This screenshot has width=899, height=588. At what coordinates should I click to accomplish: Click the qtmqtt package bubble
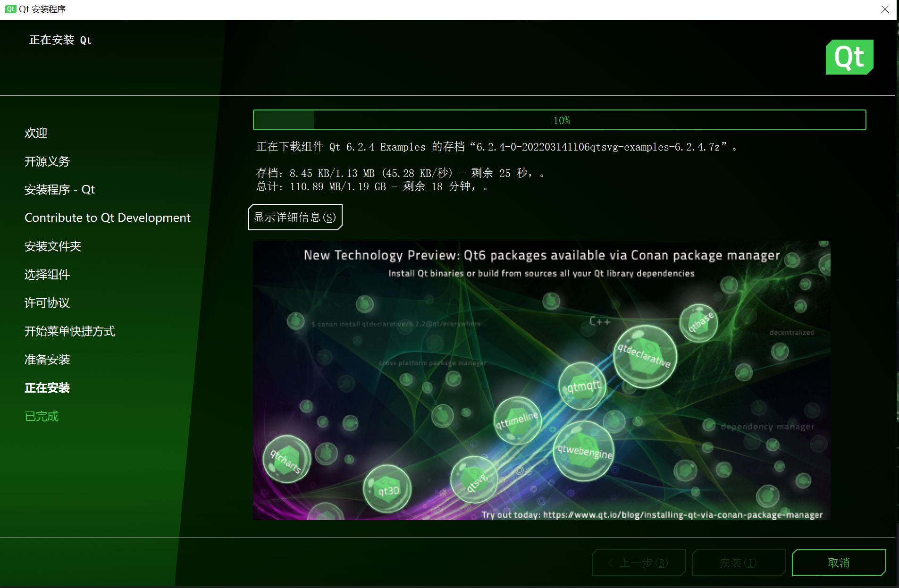tap(582, 387)
